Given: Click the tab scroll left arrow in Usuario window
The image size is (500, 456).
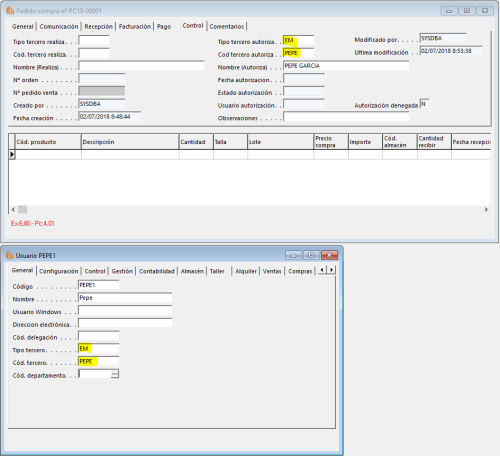Looking at the screenshot, I should (x=322, y=270).
